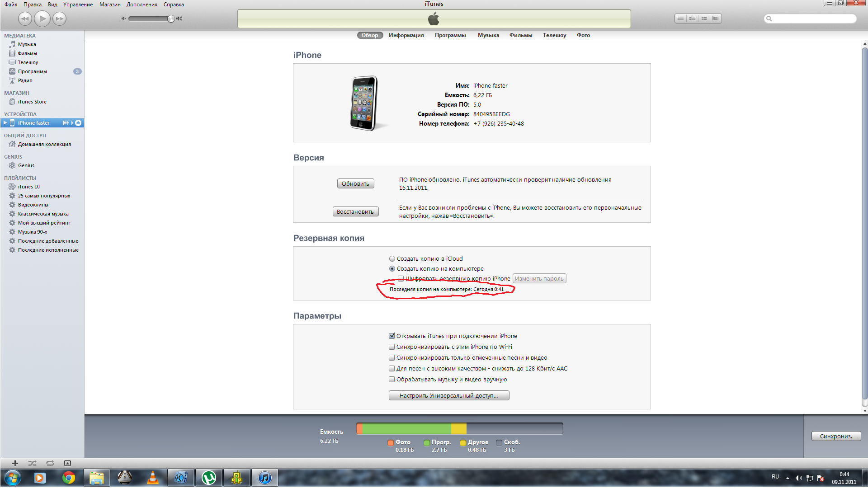Skip to the next track
Viewport: 868px width, 488px height.
click(59, 19)
